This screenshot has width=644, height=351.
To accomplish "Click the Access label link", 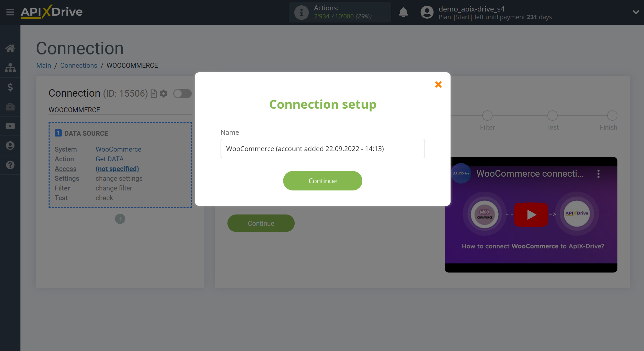I will click(65, 169).
